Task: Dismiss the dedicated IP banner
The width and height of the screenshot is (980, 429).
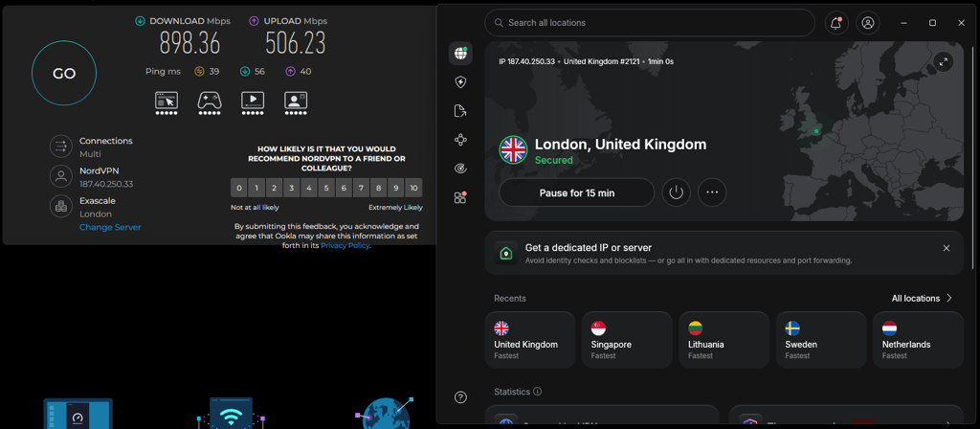Action: pyautogui.click(x=947, y=248)
